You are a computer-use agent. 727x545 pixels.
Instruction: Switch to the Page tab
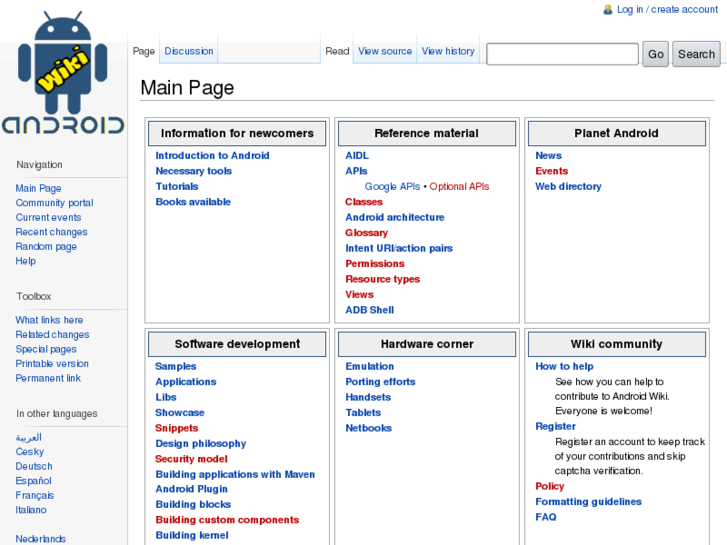pos(144,51)
